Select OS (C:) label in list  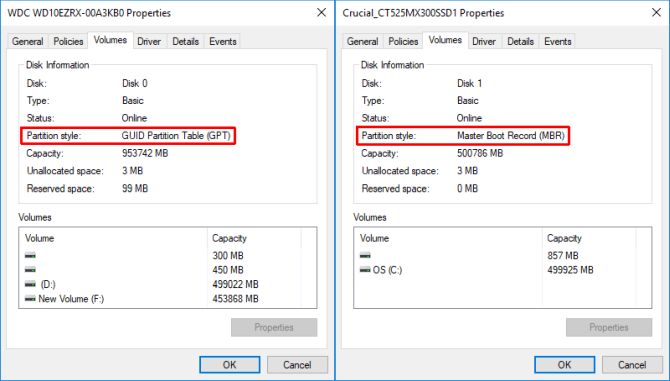click(x=387, y=270)
